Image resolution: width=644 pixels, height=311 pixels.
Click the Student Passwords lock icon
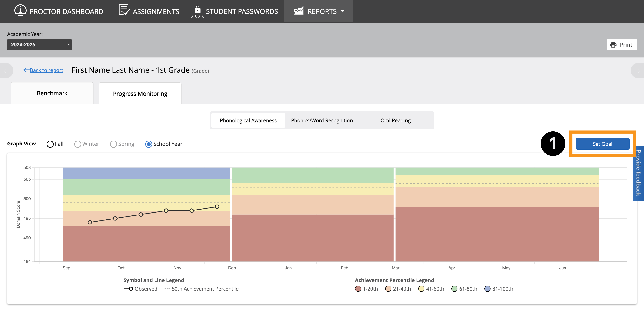197,10
